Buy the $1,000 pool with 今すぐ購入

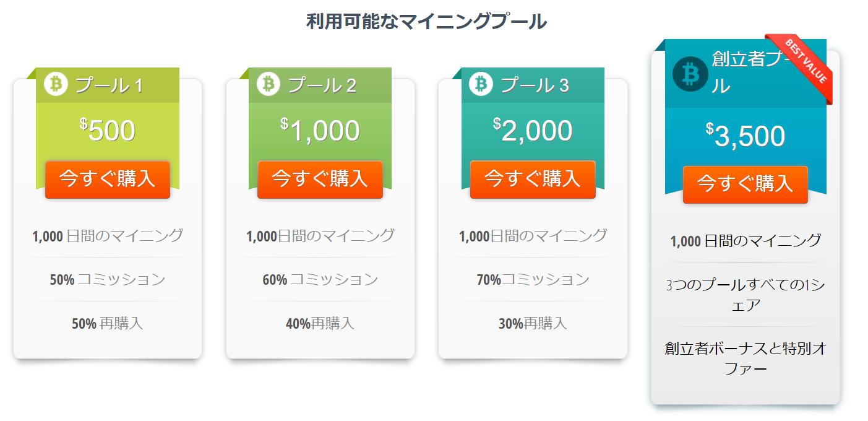click(x=320, y=180)
